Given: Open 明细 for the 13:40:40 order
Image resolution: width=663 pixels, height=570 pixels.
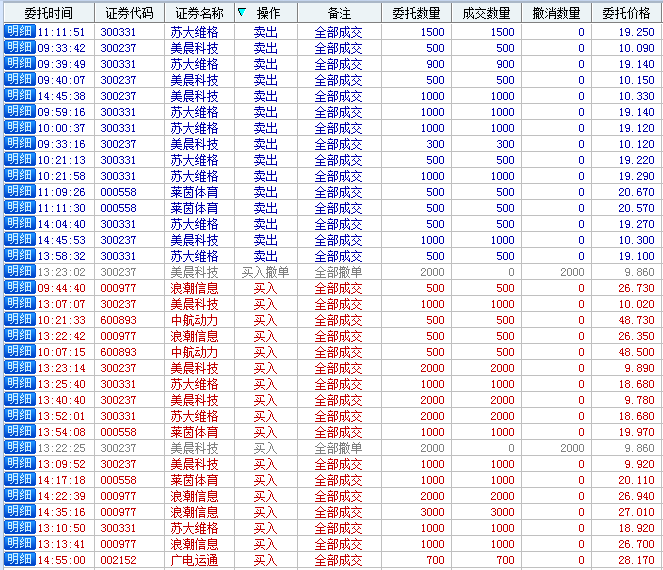Looking at the screenshot, I should (x=19, y=400).
